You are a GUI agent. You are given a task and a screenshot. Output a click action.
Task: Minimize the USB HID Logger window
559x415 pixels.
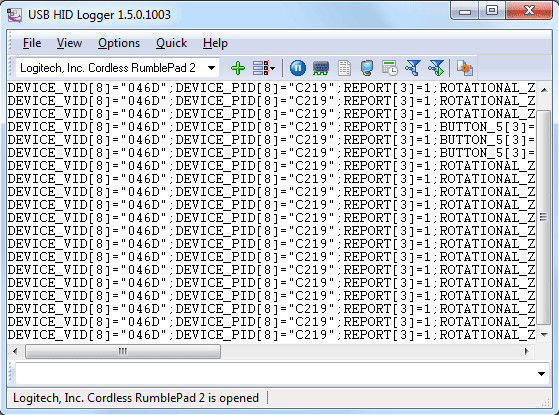pos(465,11)
